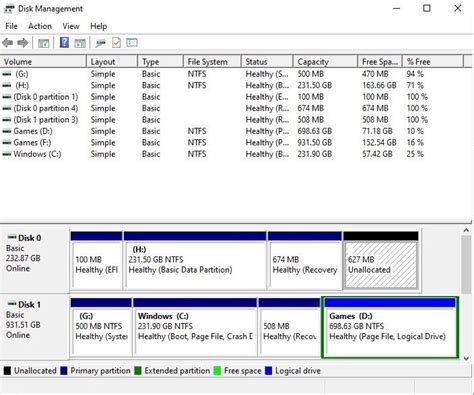Click scroll down arrow in disk pane

(x=466, y=358)
